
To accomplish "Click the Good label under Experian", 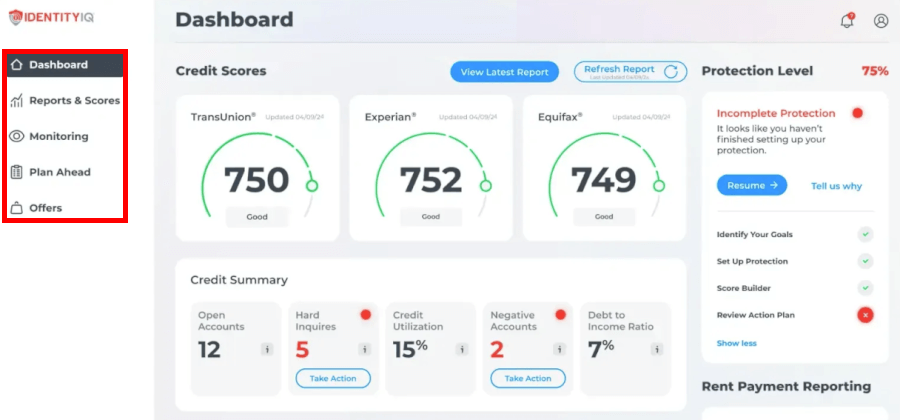I will tap(431, 217).
